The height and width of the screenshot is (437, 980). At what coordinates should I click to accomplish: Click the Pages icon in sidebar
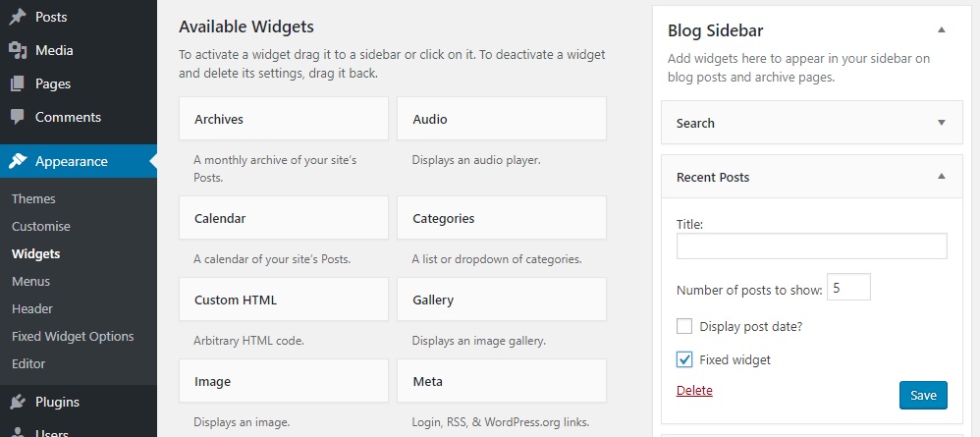click(x=18, y=83)
